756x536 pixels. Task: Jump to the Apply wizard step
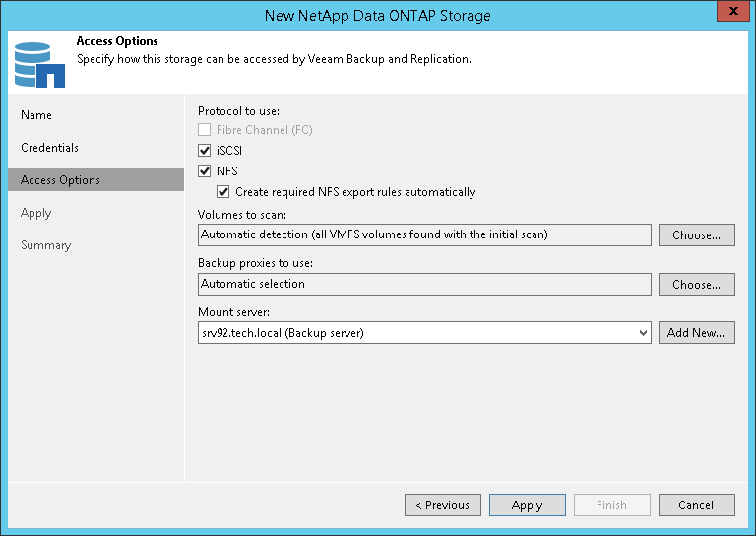(35, 213)
